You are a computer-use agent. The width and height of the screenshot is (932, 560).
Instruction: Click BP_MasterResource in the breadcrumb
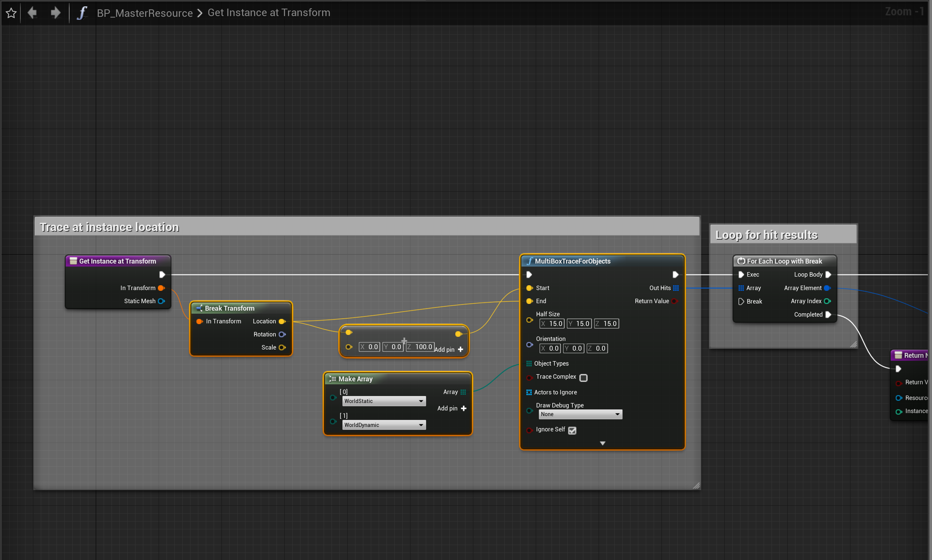(145, 13)
